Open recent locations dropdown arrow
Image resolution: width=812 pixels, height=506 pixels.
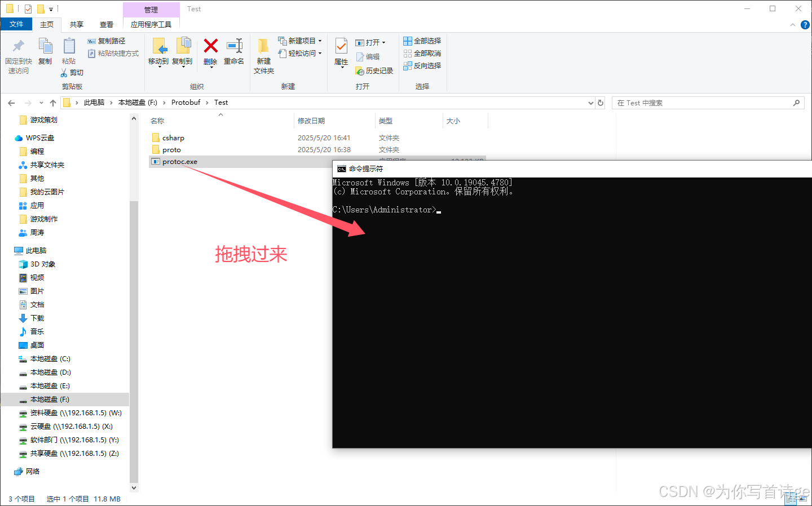[x=41, y=103]
